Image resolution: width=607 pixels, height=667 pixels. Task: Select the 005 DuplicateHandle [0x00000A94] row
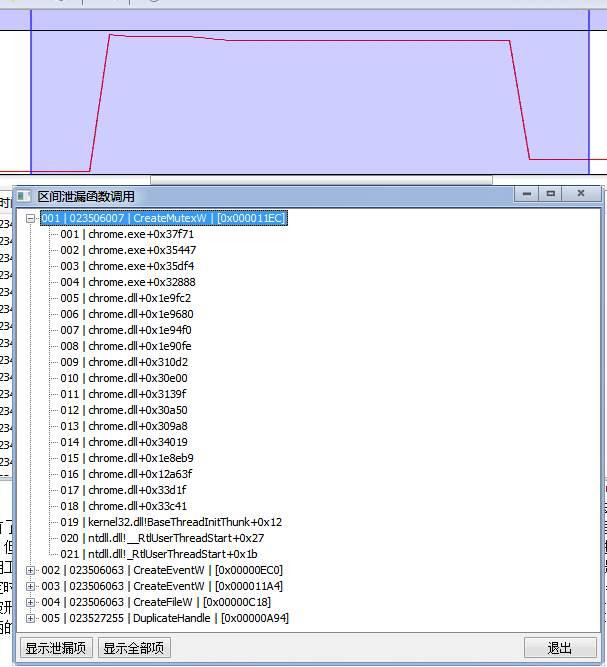click(x=165, y=618)
